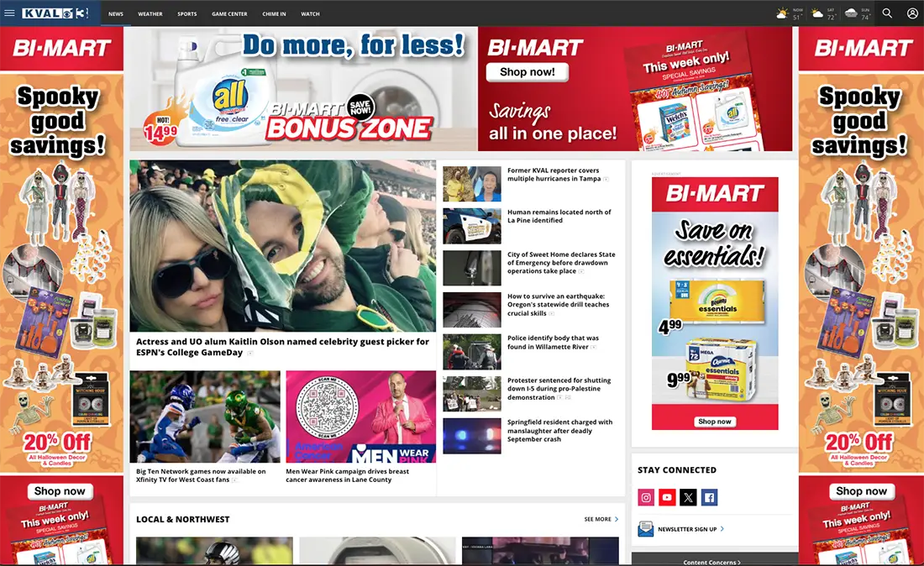The width and height of the screenshot is (924, 566).
Task: Expand Content Concerns bar
Action: coord(715,559)
